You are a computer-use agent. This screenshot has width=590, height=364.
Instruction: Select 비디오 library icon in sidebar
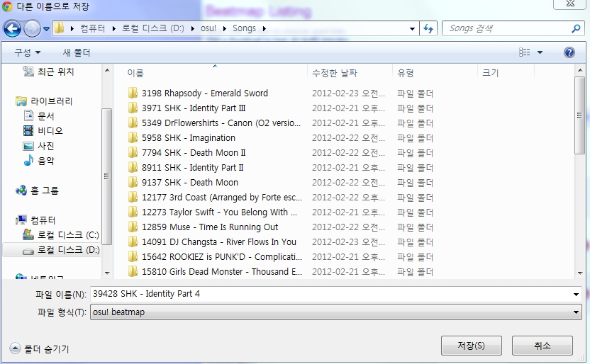point(28,131)
